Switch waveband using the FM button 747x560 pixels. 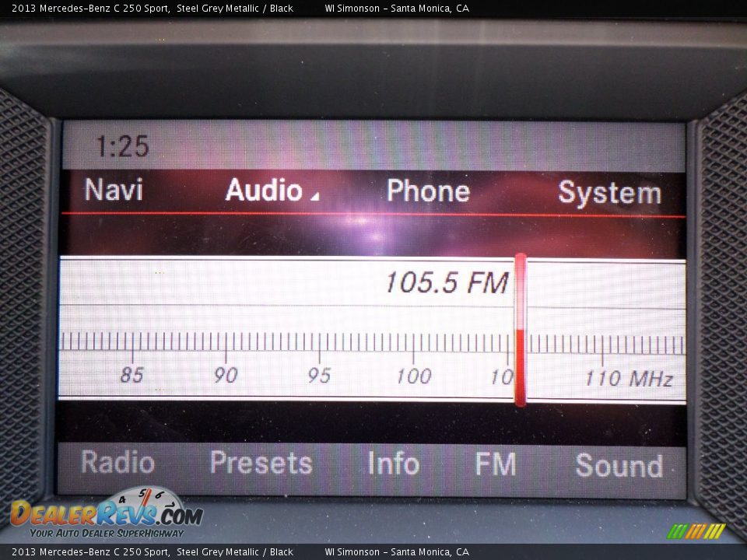point(496,464)
